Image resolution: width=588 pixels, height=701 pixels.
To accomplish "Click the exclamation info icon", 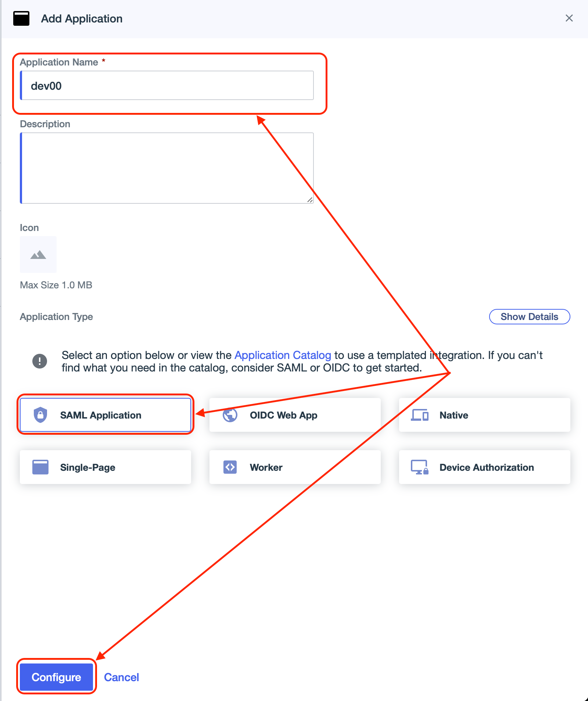I will click(x=40, y=361).
